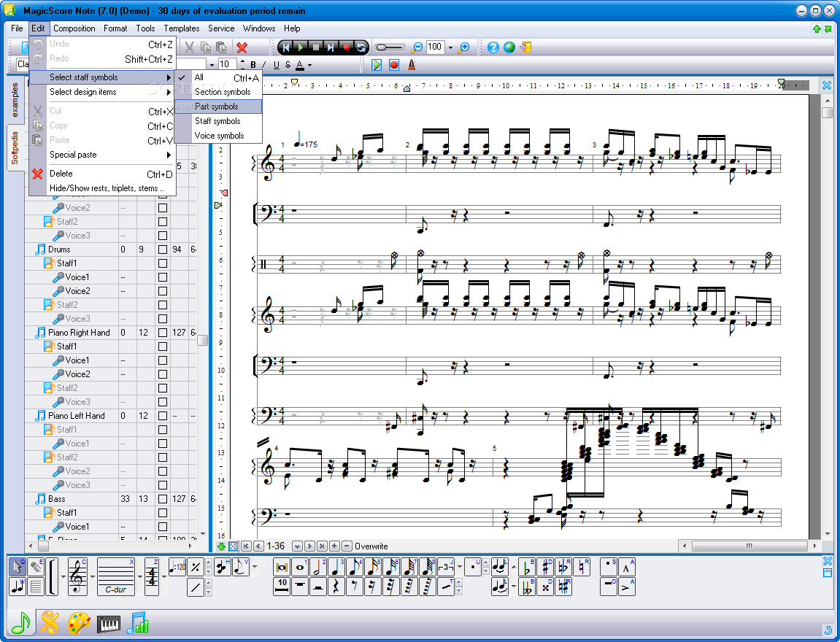Click the metronome icon
Image resolution: width=840 pixels, height=642 pixels.
click(x=412, y=65)
